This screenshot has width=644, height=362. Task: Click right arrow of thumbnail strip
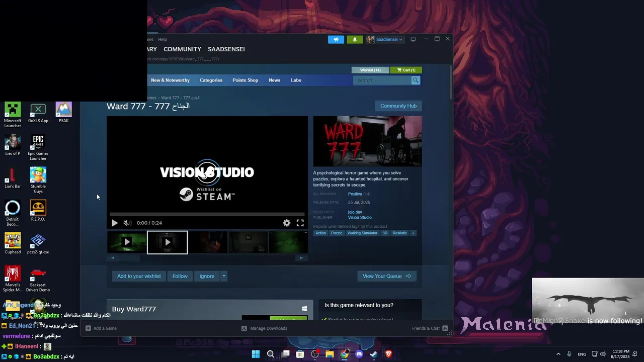tap(301, 258)
